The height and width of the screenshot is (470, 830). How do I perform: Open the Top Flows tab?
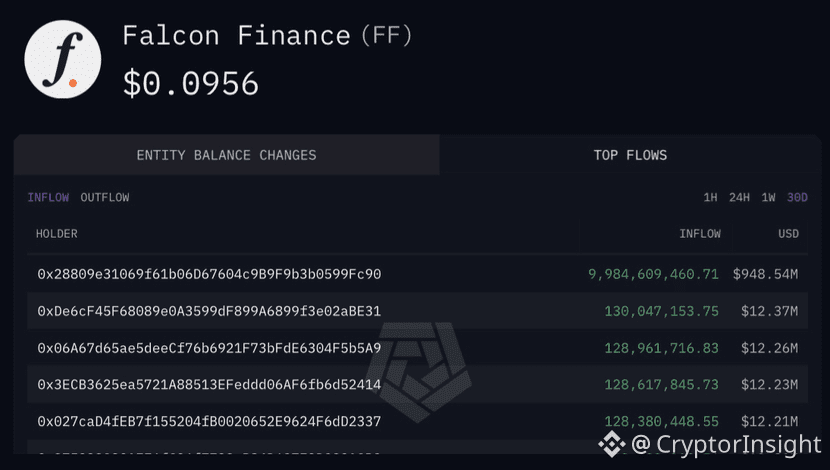tap(630, 155)
